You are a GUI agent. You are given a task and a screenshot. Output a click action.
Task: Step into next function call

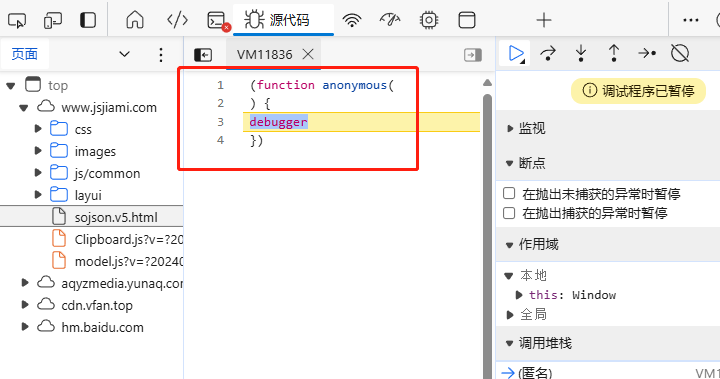[581, 54]
